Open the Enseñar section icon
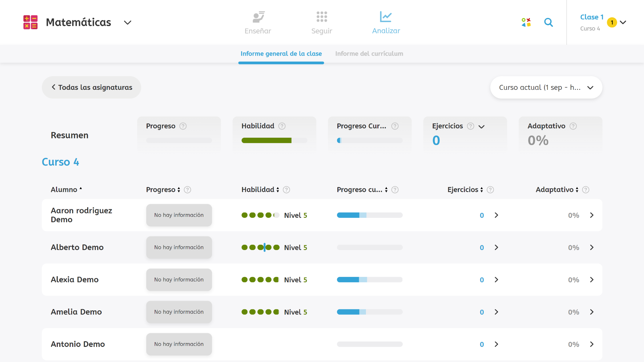Screen dimensions: 644x362 (x=258, y=17)
